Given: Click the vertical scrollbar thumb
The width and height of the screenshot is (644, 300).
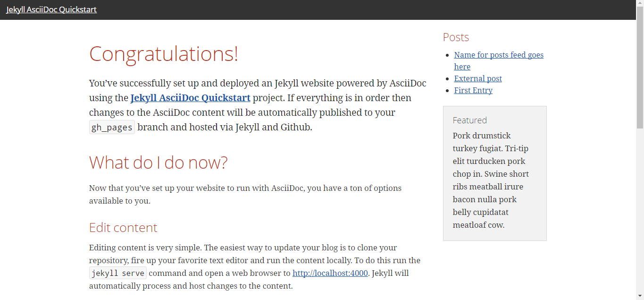Looking at the screenshot, I should [640, 69].
